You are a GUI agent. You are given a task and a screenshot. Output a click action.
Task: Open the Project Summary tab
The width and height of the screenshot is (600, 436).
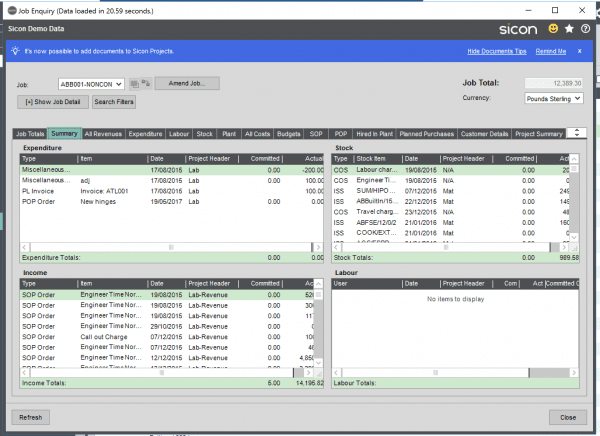coord(538,134)
